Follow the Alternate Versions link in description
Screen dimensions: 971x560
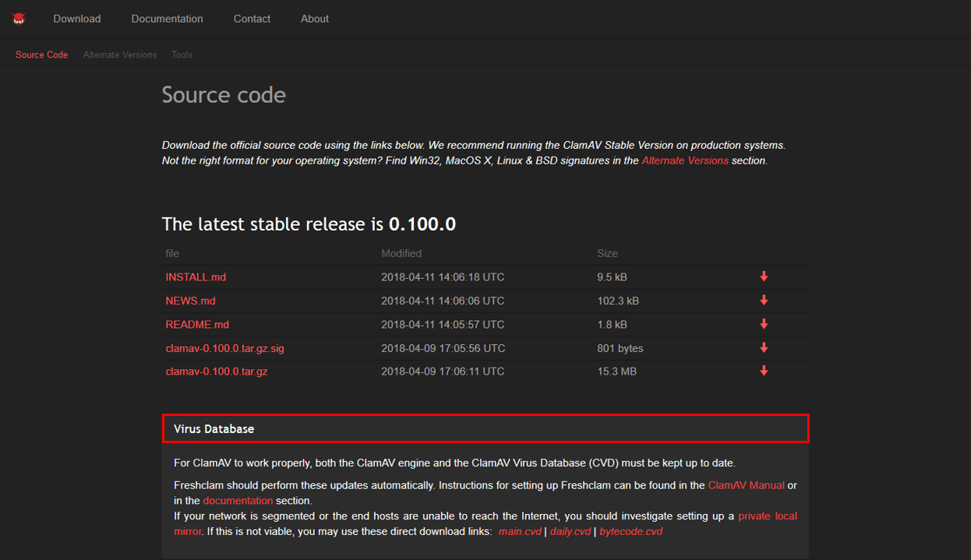coord(685,160)
